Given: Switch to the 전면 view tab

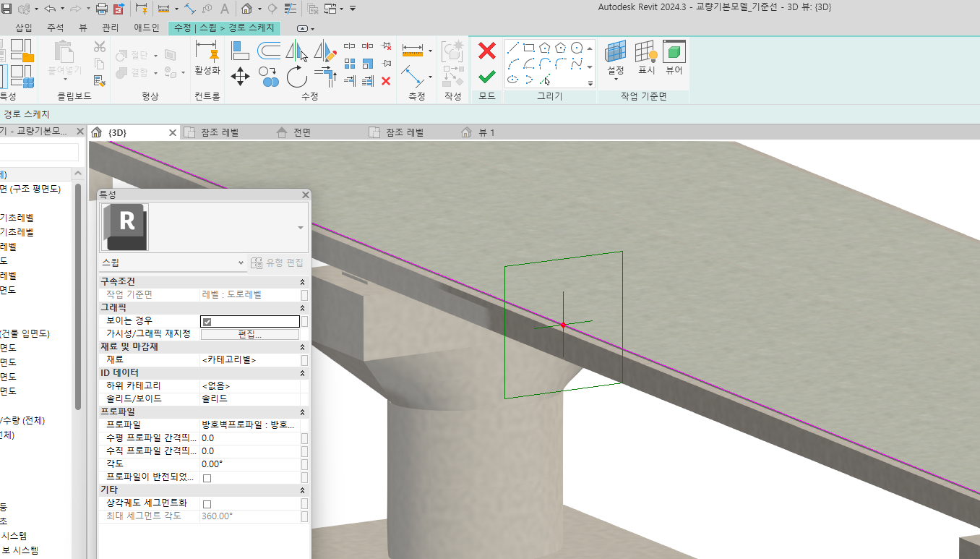Looking at the screenshot, I should point(301,132).
